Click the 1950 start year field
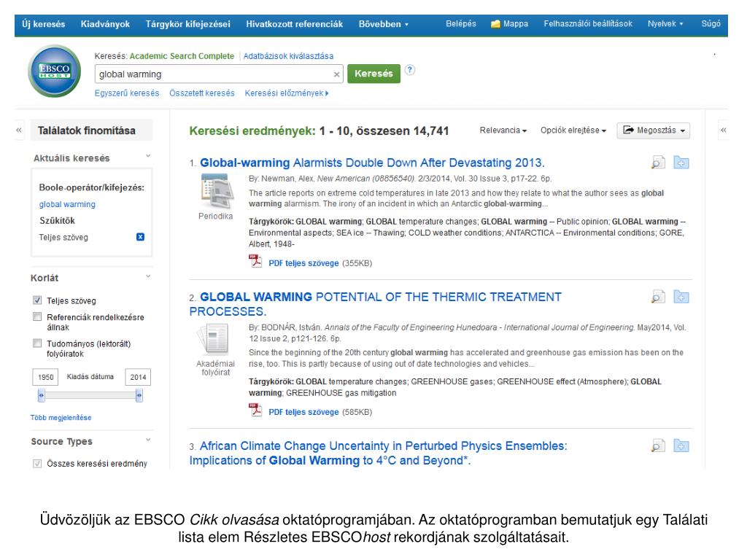 point(45,377)
